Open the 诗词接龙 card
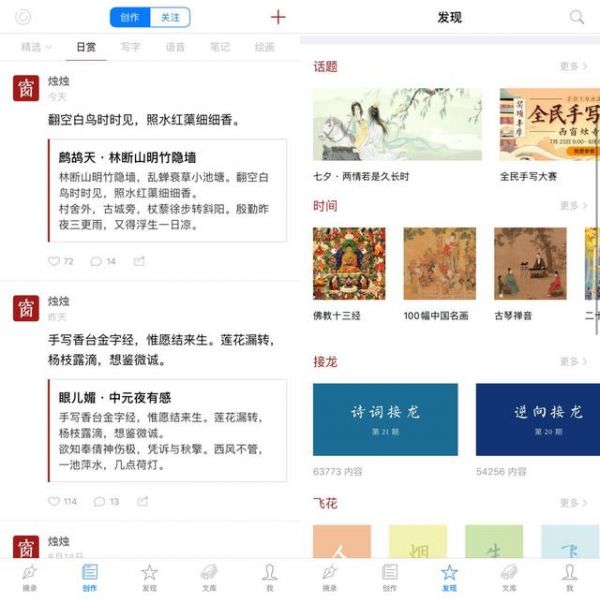The width and height of the screenshot is (600, 603). [x=385, y=419]
